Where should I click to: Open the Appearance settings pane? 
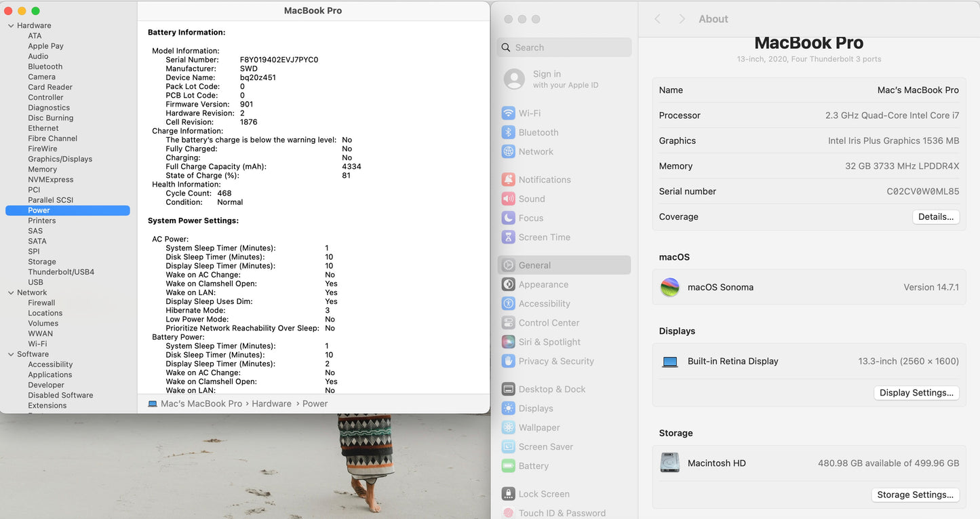(543, 285)
